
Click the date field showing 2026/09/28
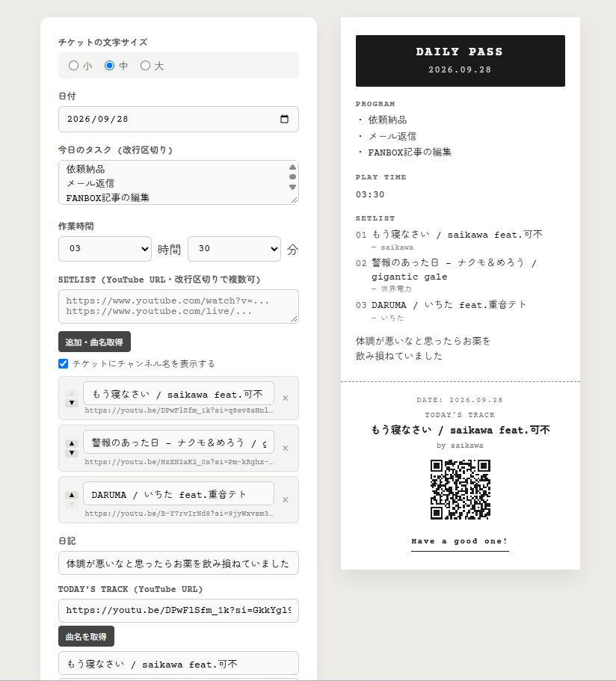(x=179, y=119)
